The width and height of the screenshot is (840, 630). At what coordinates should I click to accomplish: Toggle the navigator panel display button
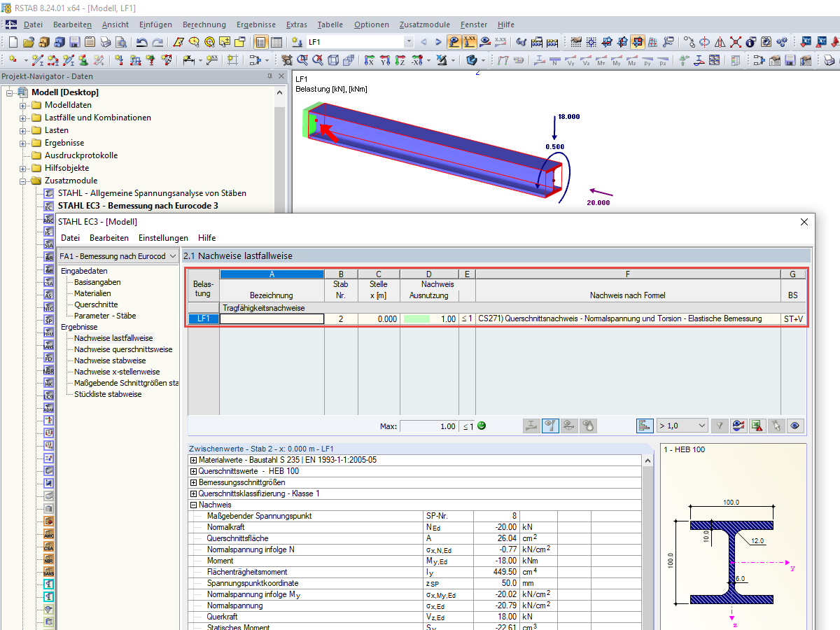click(x=260, y=42)
